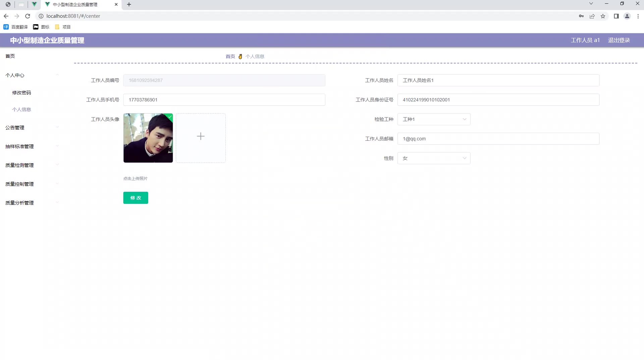Open 项目 bookmarks folder
644x360 pixels.
point(63,27)
